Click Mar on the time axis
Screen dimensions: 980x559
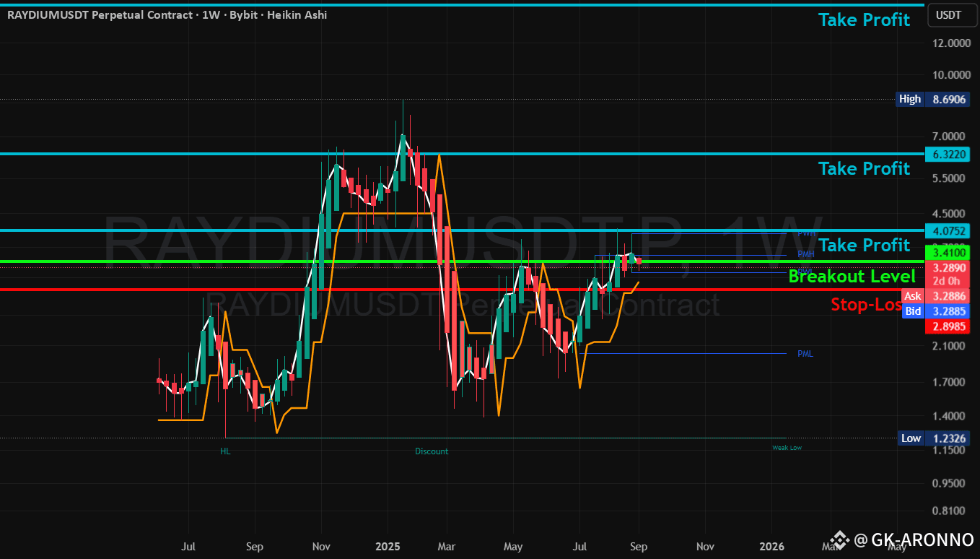click(x=447, y=547)
